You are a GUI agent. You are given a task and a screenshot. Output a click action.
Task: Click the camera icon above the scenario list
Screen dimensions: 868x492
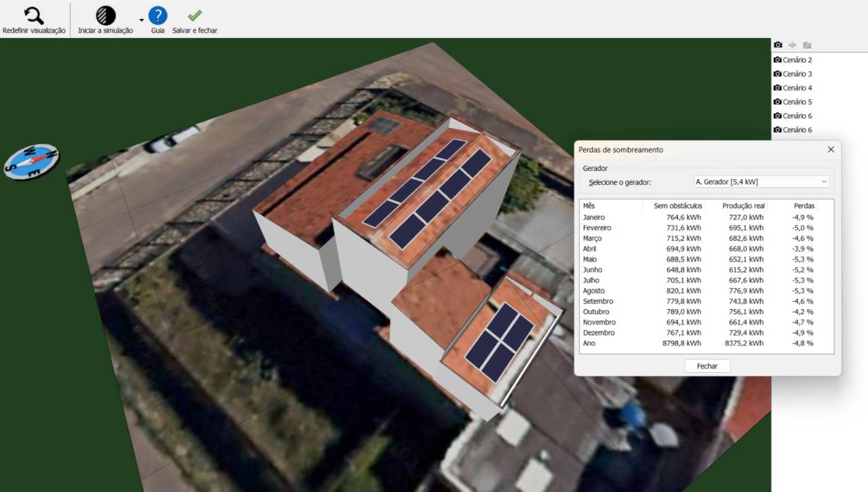[x=778, y=45]
